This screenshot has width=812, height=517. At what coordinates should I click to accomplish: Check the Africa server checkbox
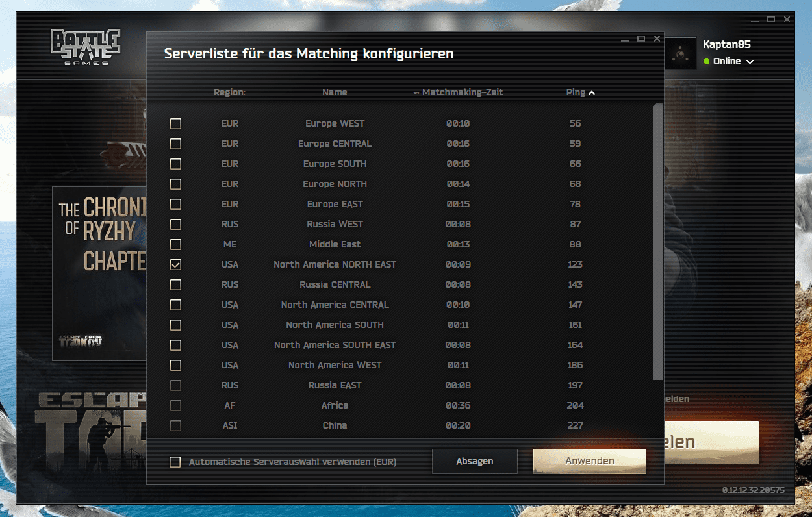click(175, 405)
